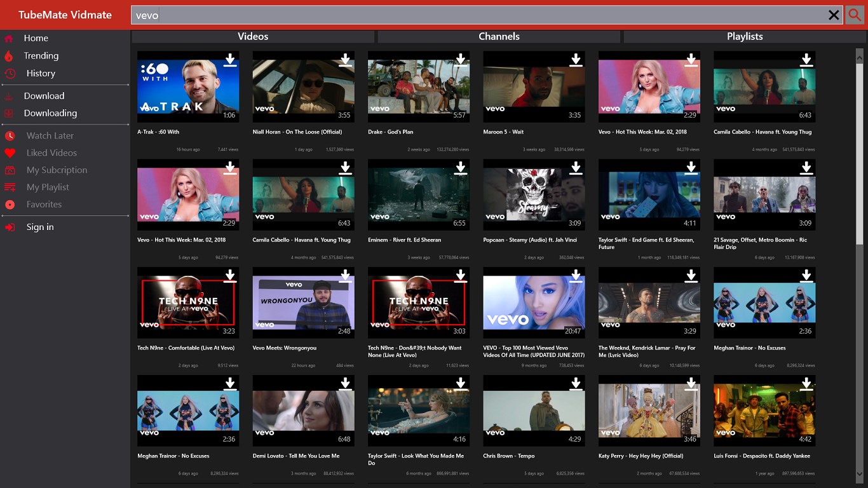Click the red search magnifier icon
Image resolution: width=868 pixels, height=488 pixels.
tap(855, 15)
